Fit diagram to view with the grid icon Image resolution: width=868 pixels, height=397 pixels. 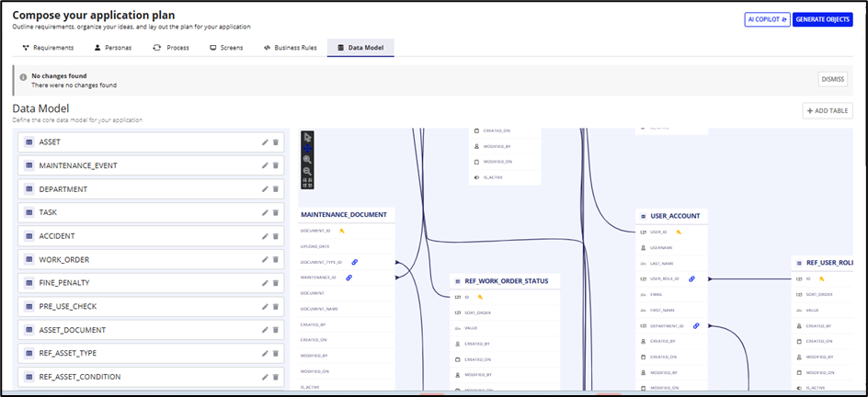pyautogui.click(x=308, y=183)
